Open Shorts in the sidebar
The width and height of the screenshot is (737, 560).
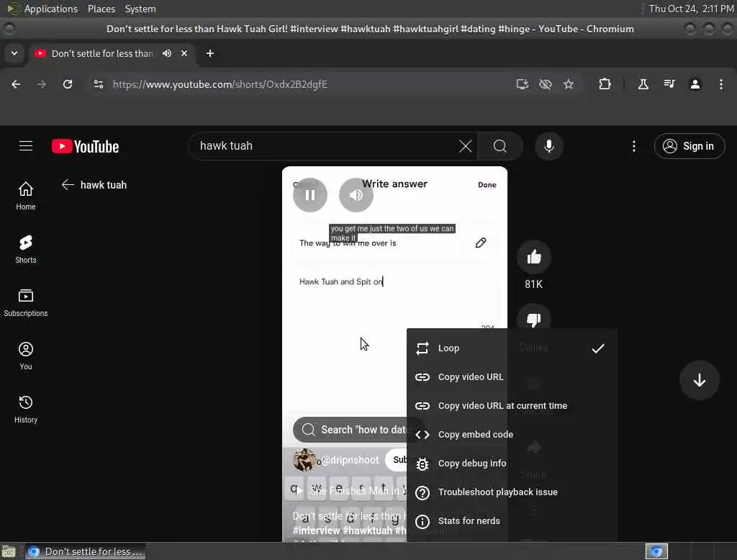pos(26,249)
